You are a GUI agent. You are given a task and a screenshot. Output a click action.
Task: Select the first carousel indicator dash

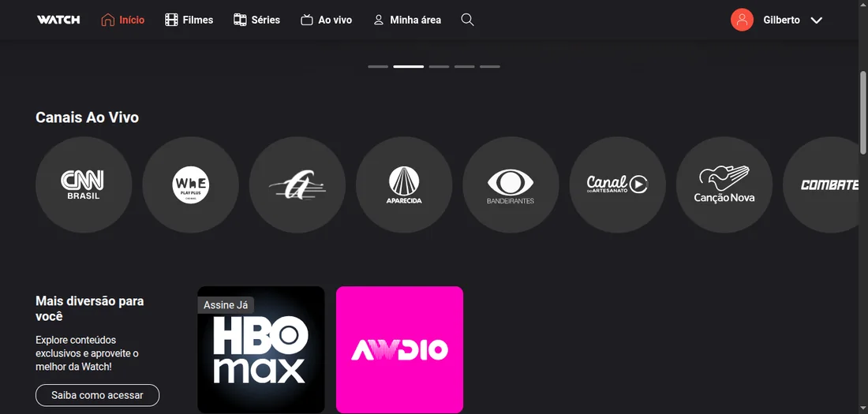pos(378,66)
